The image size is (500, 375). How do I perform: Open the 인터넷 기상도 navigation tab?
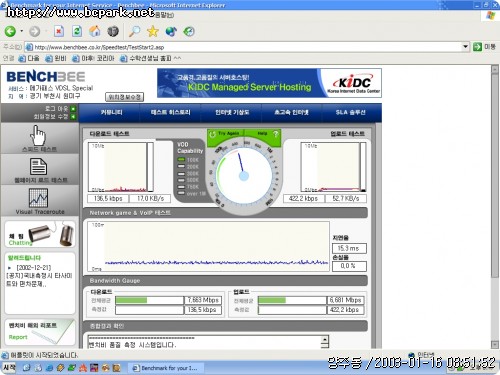232,112
